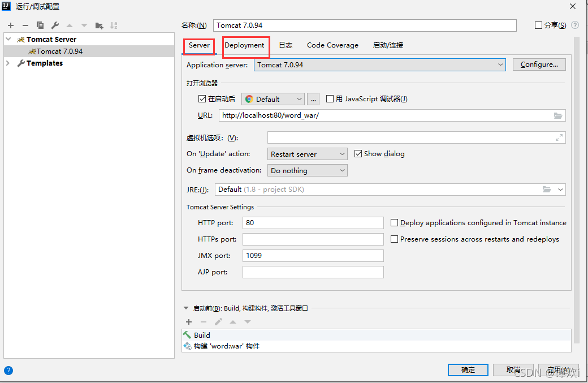Enable Deploy applications configured in Tomcat instance
Screen dimensions: 588x383
point(394,223)
